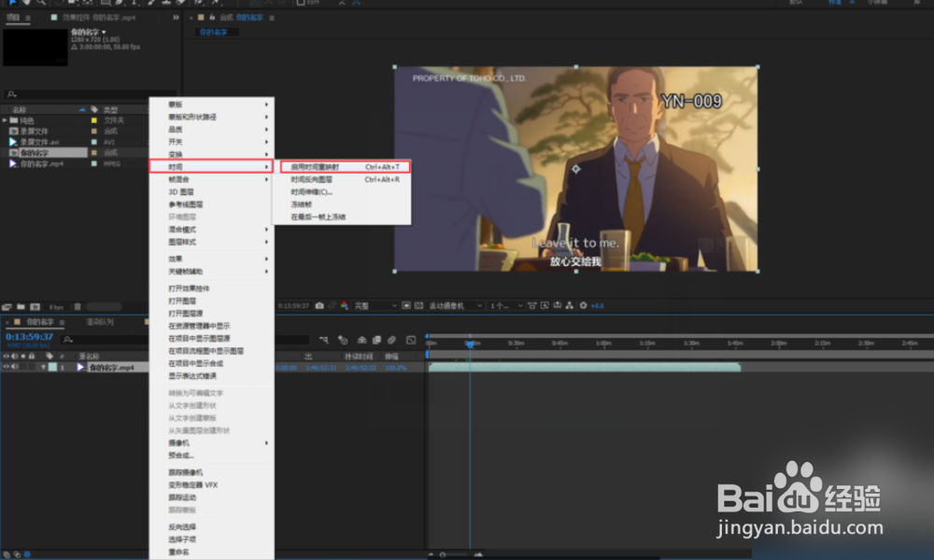Click the toggle transparency grid icon
Viewport: 934px width, 560px height.
[x=418, y=306]
